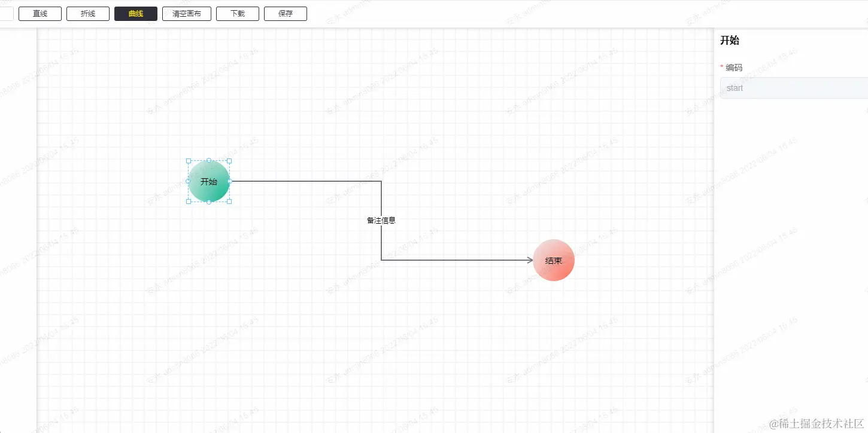Clear the canvas with 清空画布

[x=186, y=14]
